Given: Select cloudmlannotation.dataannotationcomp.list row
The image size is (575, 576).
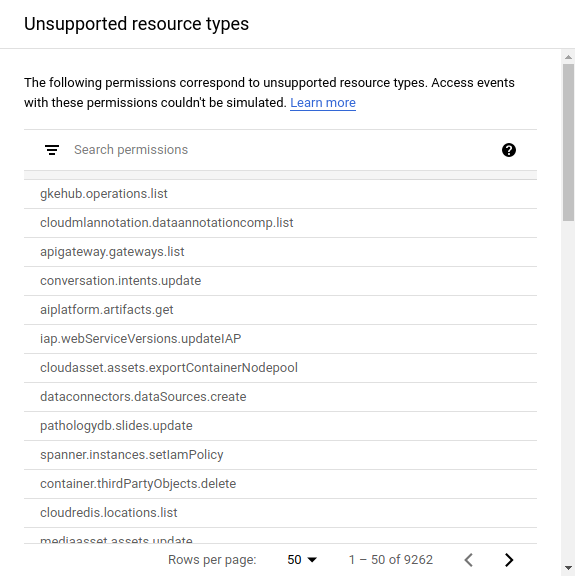Looking at the screenshot, I should (280, 223).
